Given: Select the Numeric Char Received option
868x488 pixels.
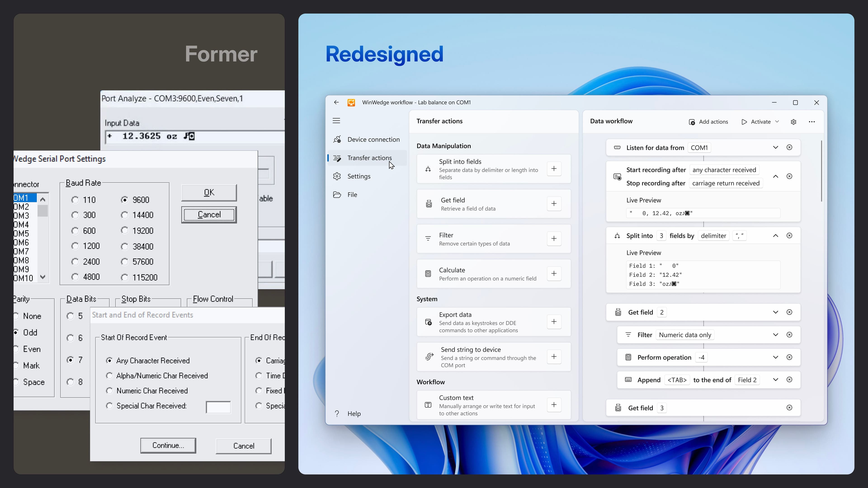Looking at the screenshot, I should pos(109,391).
